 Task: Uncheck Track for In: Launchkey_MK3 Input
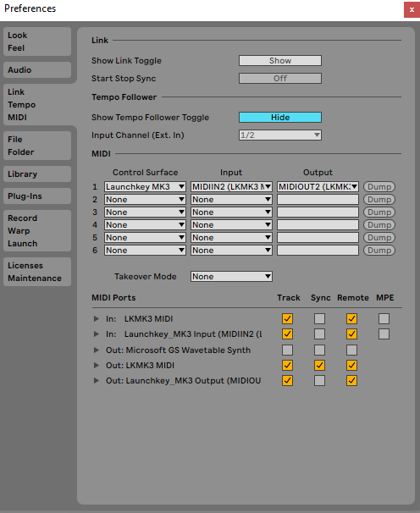coord(287,334)
